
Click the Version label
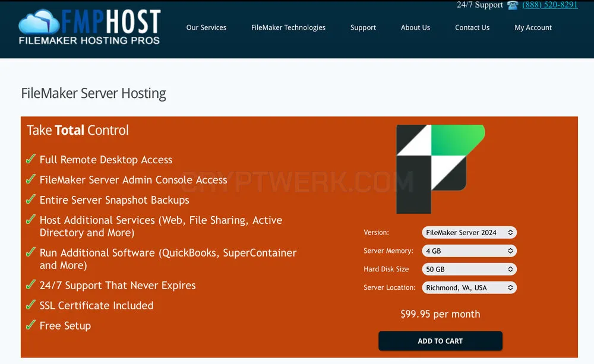[376, 233]
